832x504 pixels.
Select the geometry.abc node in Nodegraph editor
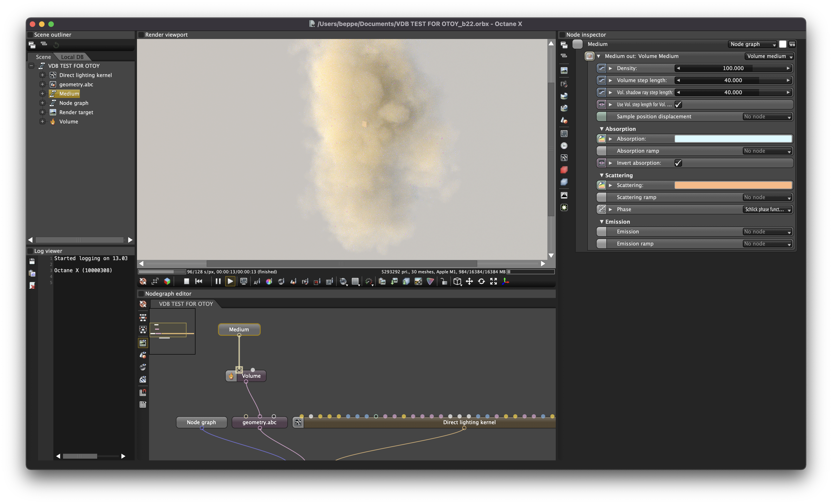(259, 422)
